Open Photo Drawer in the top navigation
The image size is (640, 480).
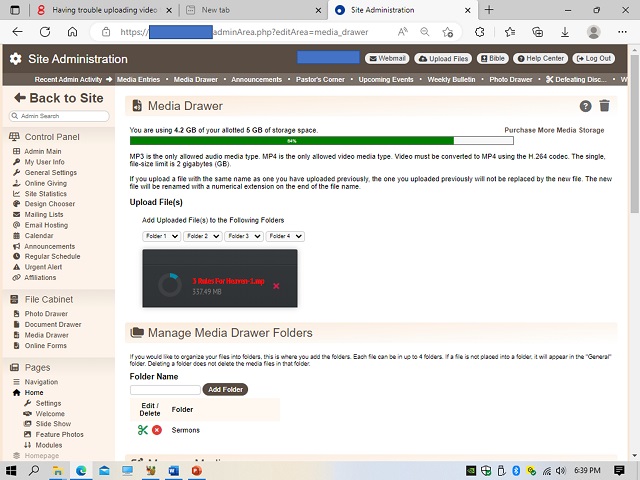pos(511,80)
